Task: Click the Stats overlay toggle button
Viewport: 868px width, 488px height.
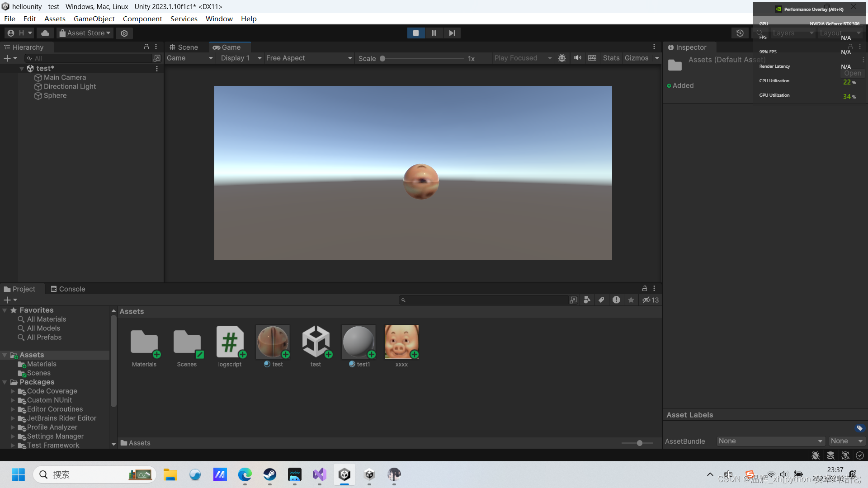Action: coord(609,58)
